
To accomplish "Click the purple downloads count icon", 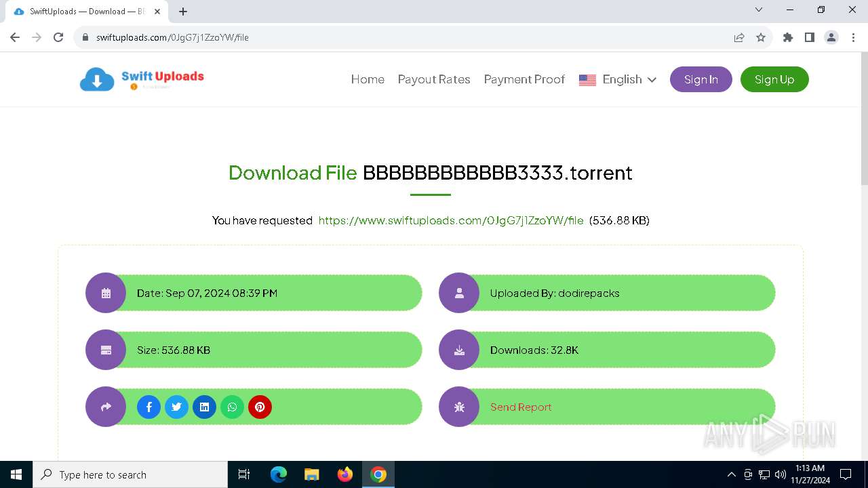I will click(459, 350).
